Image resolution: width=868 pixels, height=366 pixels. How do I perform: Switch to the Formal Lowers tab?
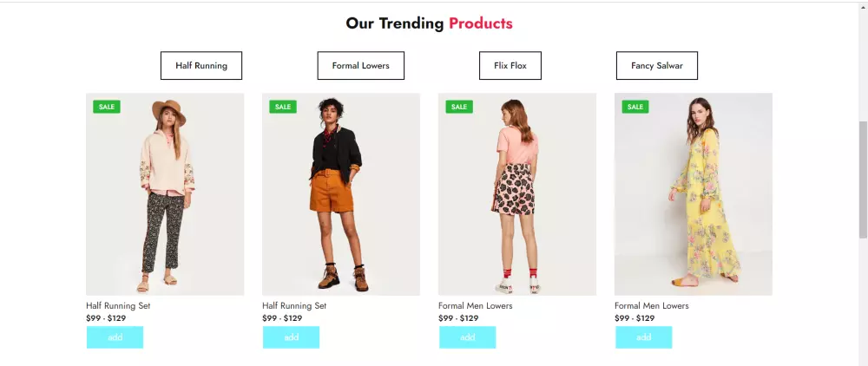coord(360,66)
